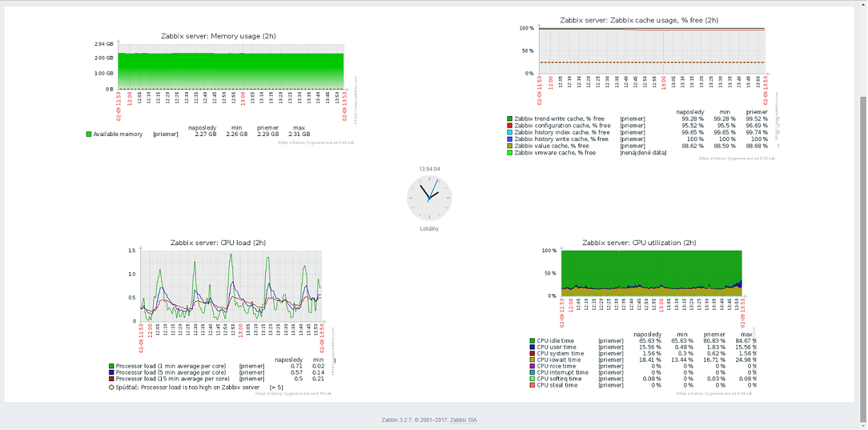Click the CPU user time blue swatch
Viewport: 868px width, 430px height.
532,347
